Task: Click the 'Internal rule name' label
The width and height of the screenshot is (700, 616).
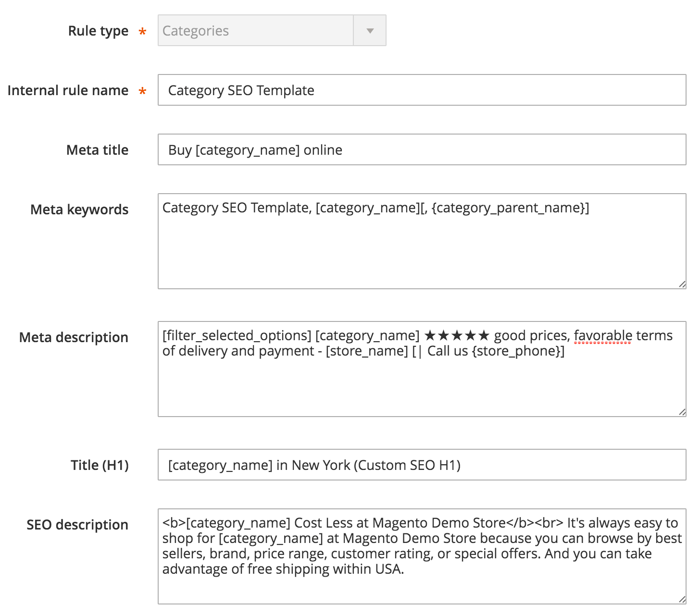Action: tap(68, 90)
